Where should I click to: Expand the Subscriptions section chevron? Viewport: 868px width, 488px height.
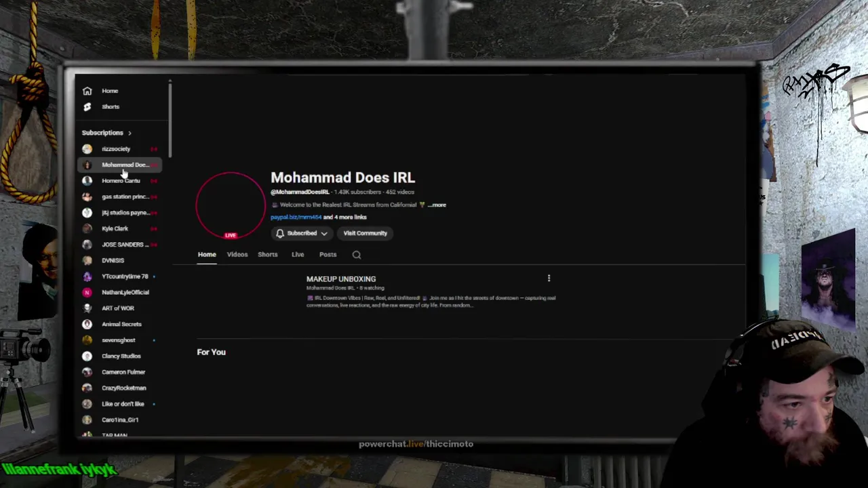coord(130,133)
